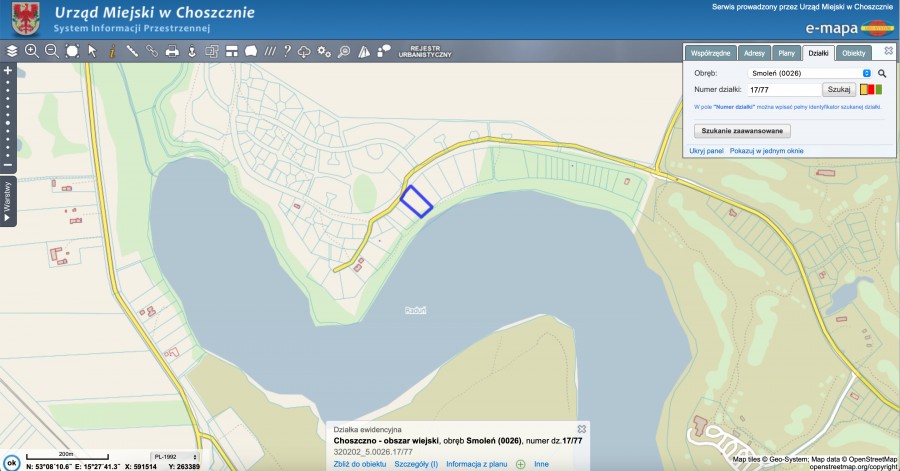Open the map layers stack icon
The image size is (900, 471).
click(x=12, y=50)
